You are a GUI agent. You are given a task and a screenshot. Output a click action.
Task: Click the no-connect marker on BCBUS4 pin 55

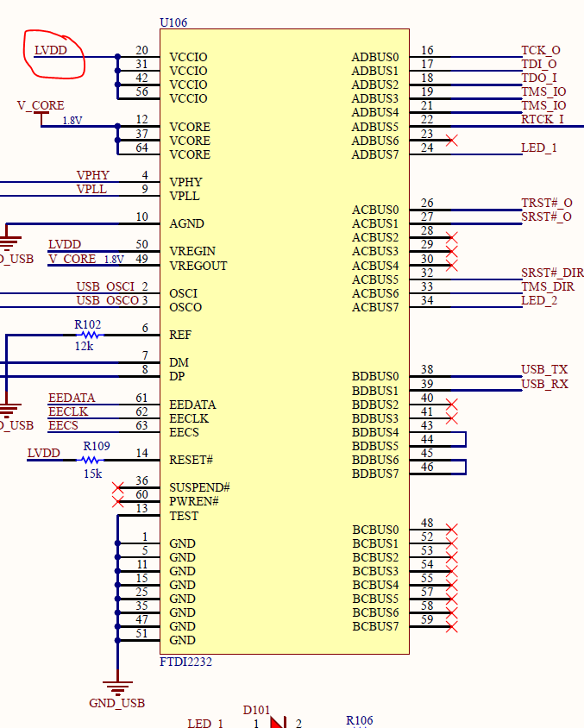click(x=452, y=585)
